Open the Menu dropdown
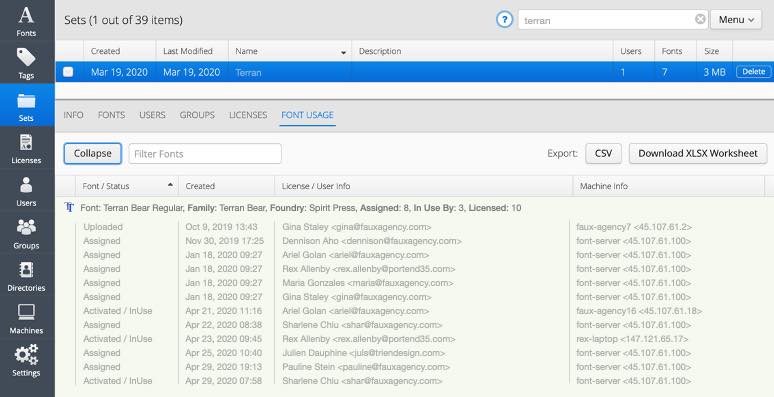Viewport: 774px width, 397px height. tap(735, 20)
